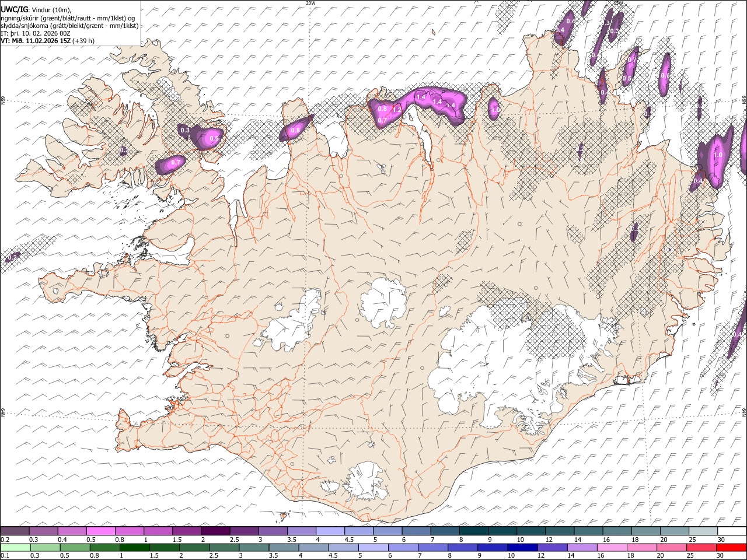Image resolution: width=747 pixels, height=560 pixels.
Task: Pick the first dusky purple 0.2 swatch, upper row
Action: [x=15, y=531]
